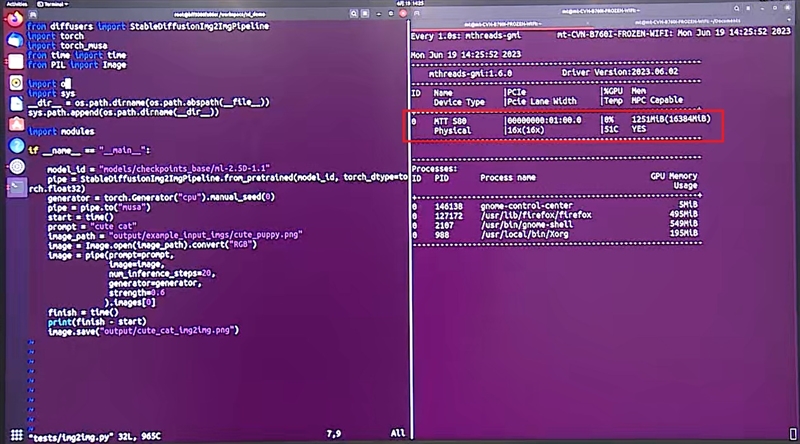Select the Terminal icon in the dock

pos(17,187)
